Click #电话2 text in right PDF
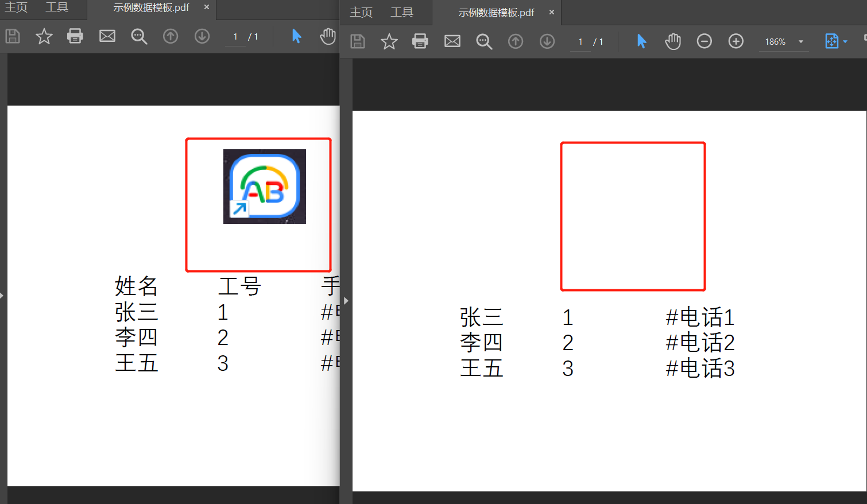867x504 pixels. click(700, 343)
